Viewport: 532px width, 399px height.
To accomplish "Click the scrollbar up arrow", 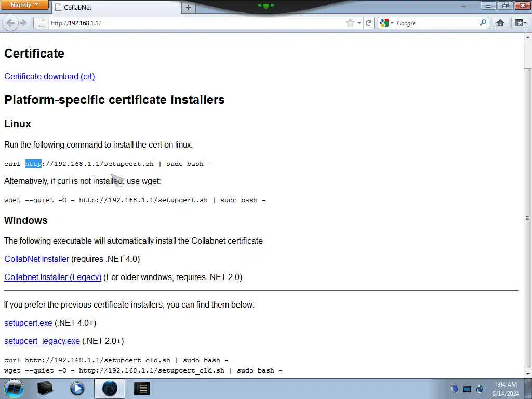I will click(528, 37).
